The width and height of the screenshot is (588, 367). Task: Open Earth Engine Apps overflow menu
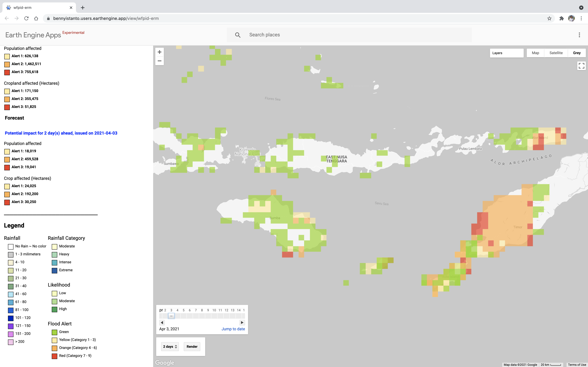click(579, 35)
